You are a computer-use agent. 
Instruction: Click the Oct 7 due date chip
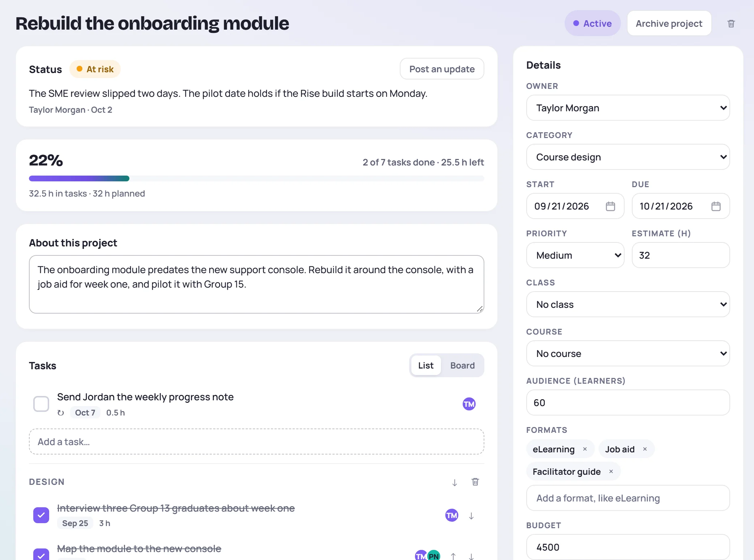tap(85, 413)
